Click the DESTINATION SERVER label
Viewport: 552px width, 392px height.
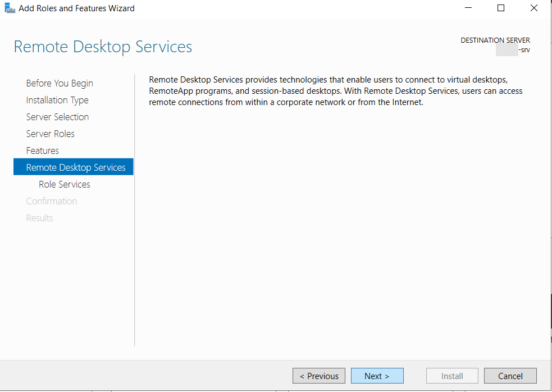point(495,40)
